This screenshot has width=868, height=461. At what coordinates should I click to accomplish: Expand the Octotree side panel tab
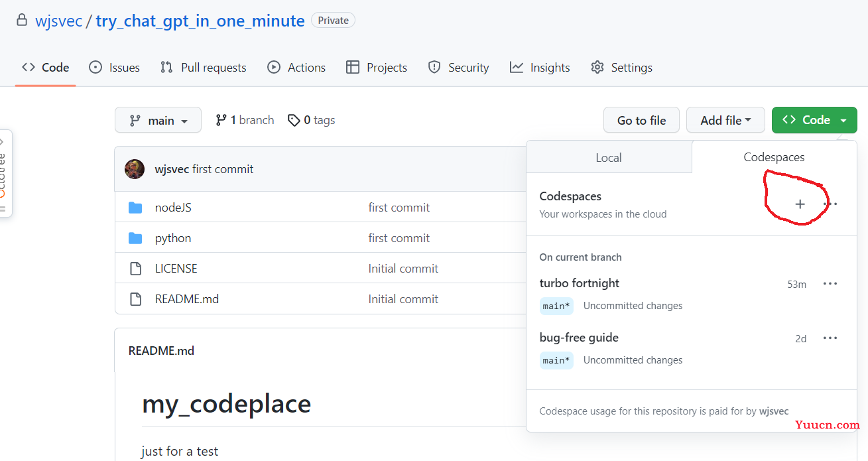click(5, 172)
